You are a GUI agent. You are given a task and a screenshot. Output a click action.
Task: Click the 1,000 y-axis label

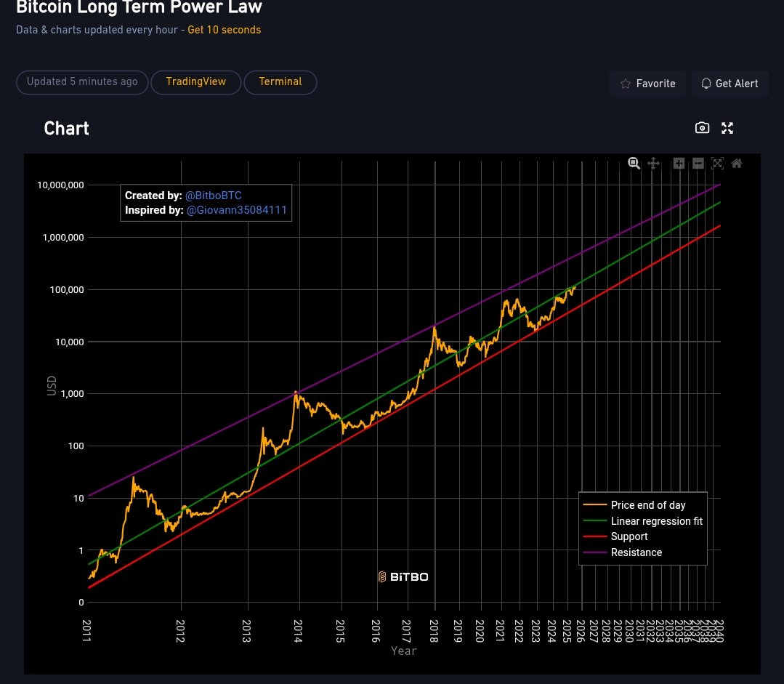tap(73, 394)
